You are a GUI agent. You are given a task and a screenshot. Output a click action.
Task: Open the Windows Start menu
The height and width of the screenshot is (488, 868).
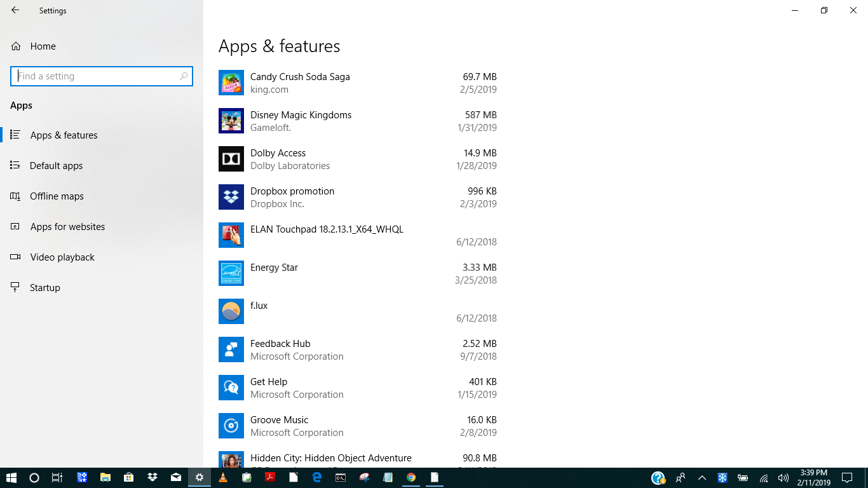click(11, 477)
